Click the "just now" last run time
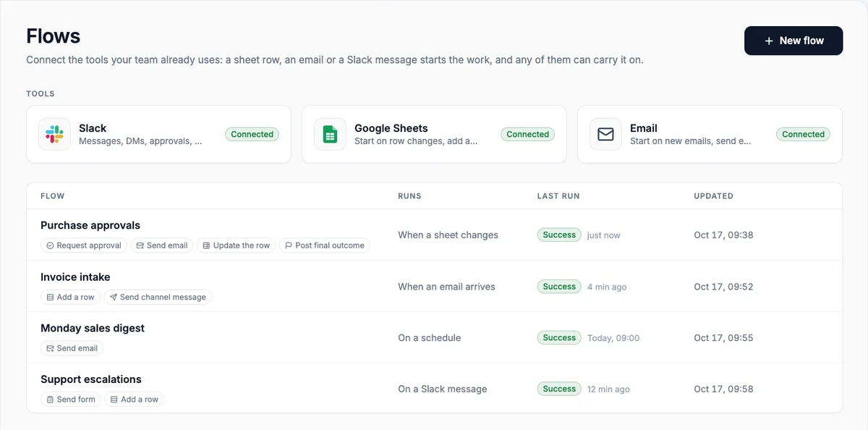868x430 pixels. [x=604, y=235]
